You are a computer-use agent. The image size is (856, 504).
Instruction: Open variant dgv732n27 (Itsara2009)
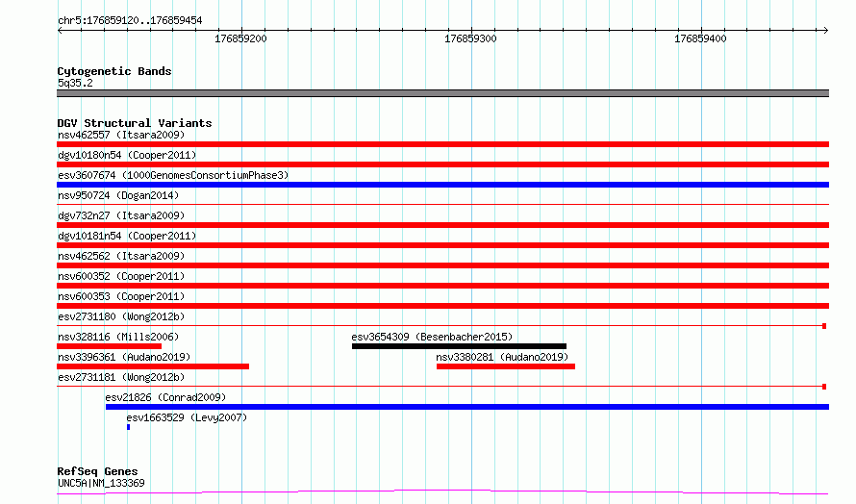tap(121, 215)
